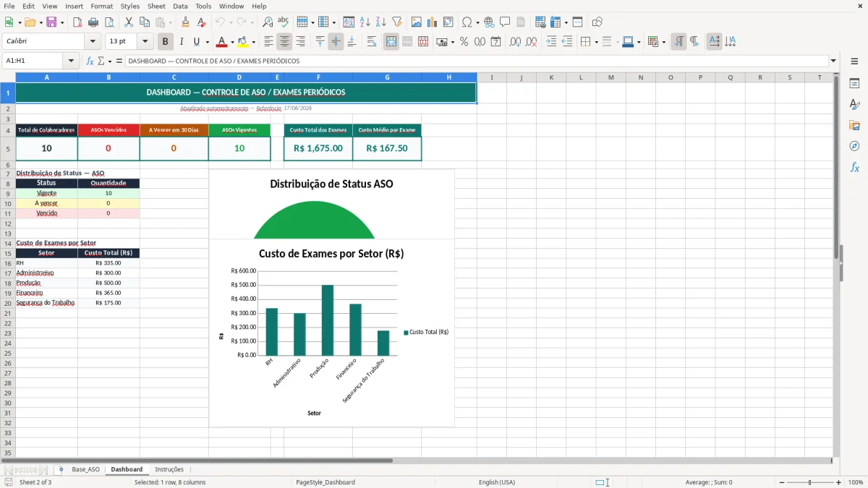Open the Styles deck in the sidebar

[x=854, y=104]
